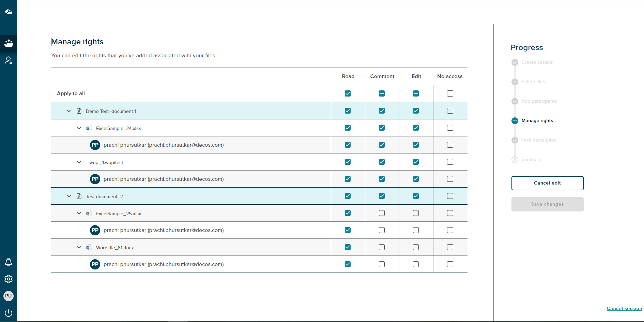
Task: Open settings using the gear icon
Action: click(8, 279)
